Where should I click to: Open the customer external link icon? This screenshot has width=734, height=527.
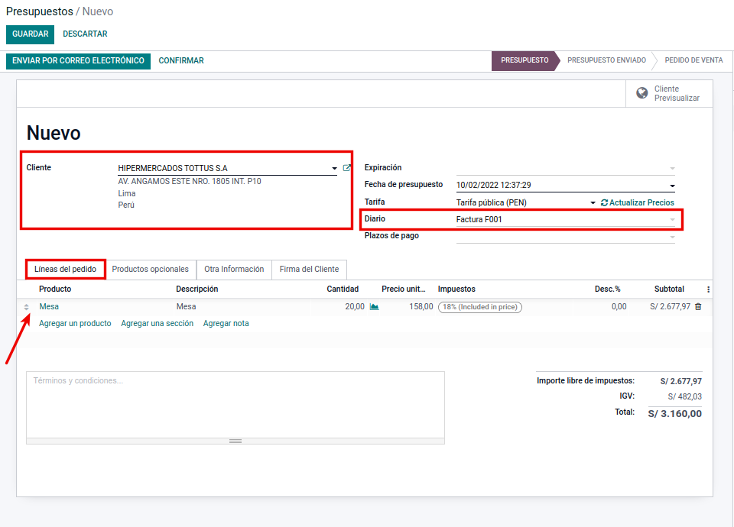[347, 168]
